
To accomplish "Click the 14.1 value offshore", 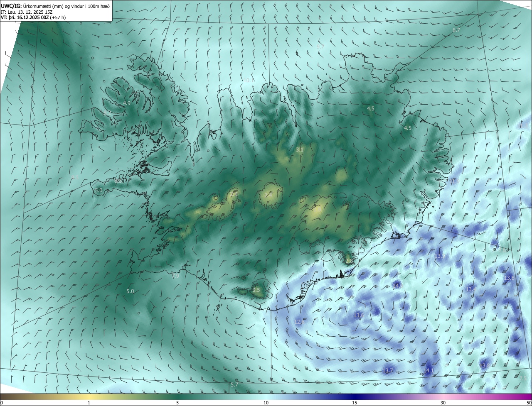I will pos(428,370).
